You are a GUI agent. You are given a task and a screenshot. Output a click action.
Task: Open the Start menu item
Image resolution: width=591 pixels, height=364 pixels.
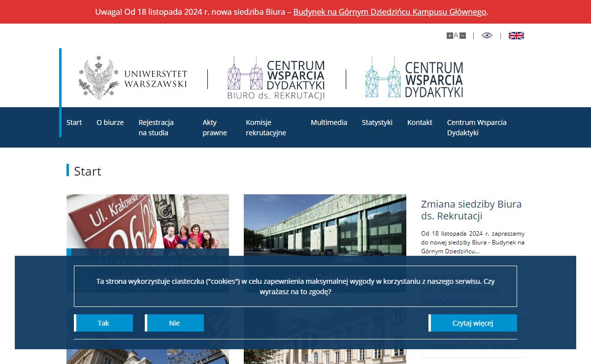74,122
